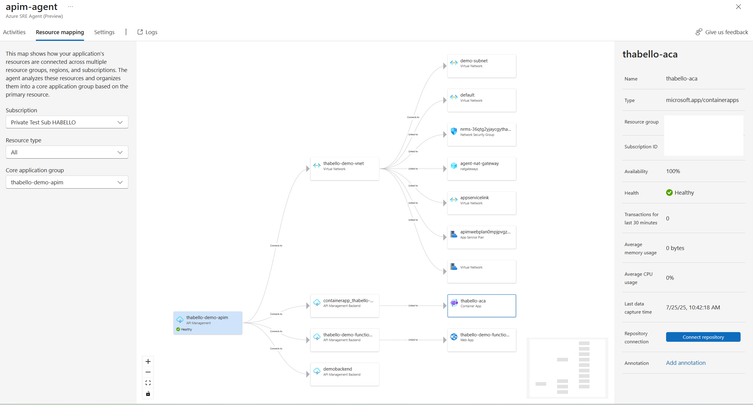
Task: Click the 7/25/25, 10:42:18 AM timestamp
Action: pyautogui.click(x=692, y=307)
